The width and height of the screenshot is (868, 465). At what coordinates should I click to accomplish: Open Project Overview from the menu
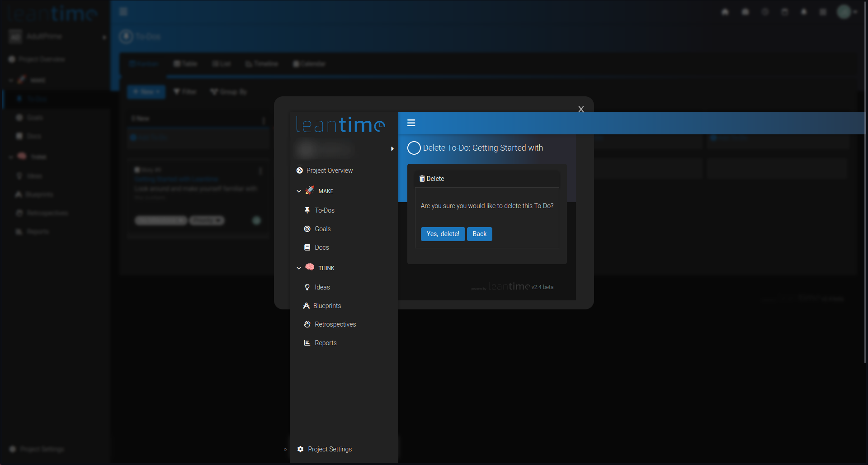pos(329,171)
